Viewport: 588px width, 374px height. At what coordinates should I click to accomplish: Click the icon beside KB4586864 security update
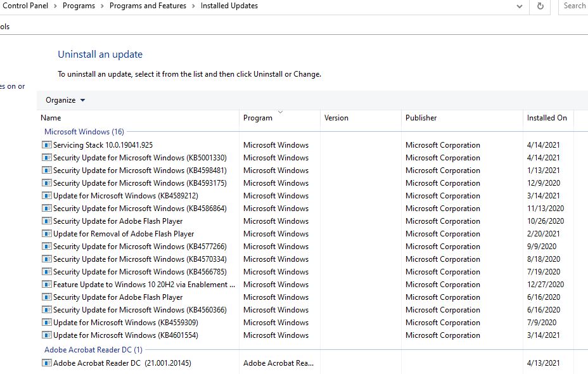pos(46,208)
